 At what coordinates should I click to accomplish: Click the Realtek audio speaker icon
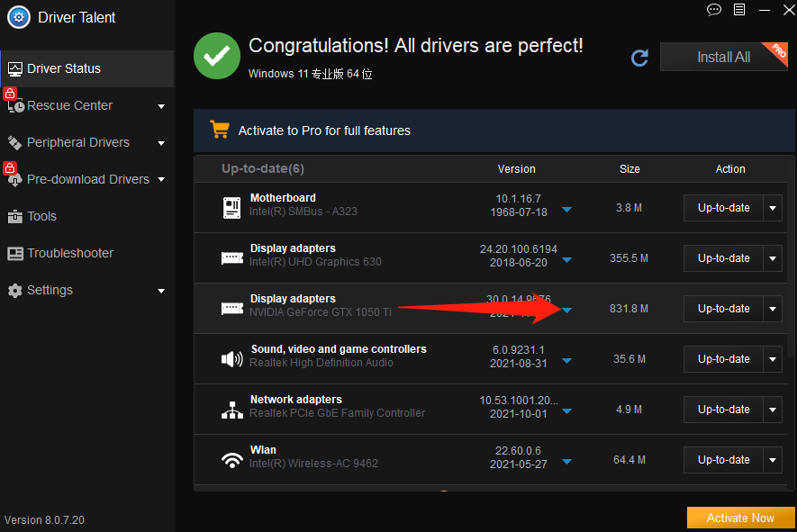click(x=231, y=359)
